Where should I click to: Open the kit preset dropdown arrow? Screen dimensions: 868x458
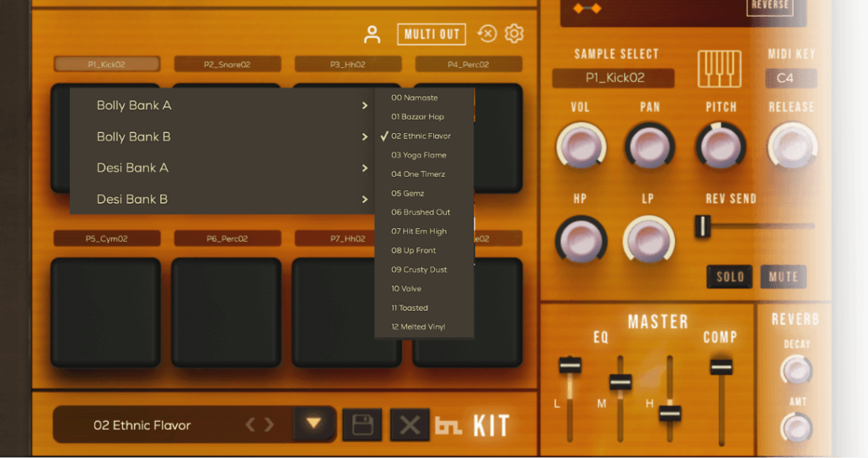(313, 424)
